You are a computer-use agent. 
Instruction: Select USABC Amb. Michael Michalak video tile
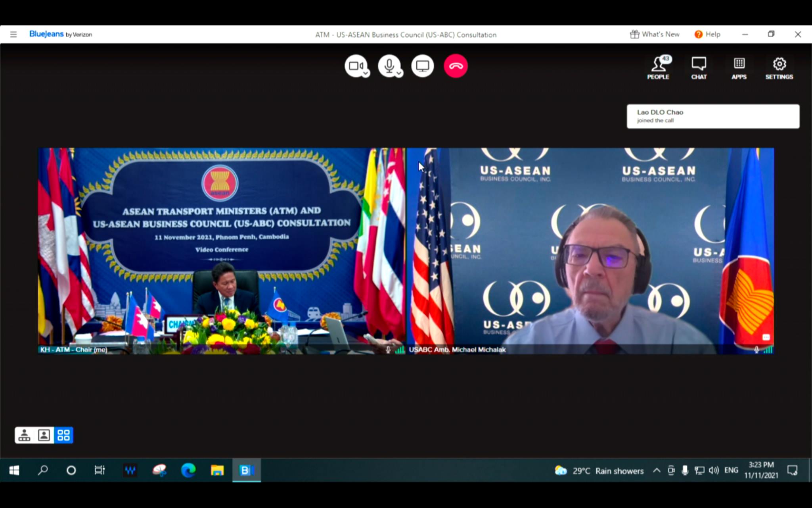click(x=590, y=251)
